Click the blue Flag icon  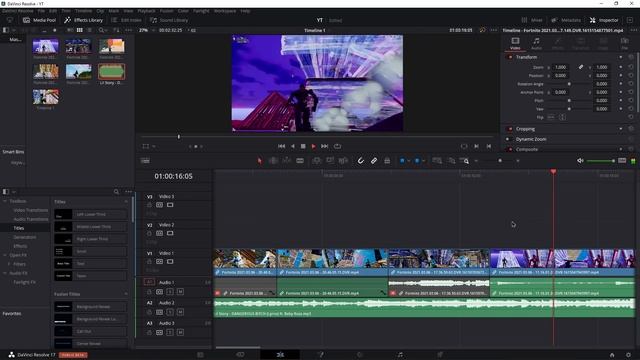tap(402, 161)
